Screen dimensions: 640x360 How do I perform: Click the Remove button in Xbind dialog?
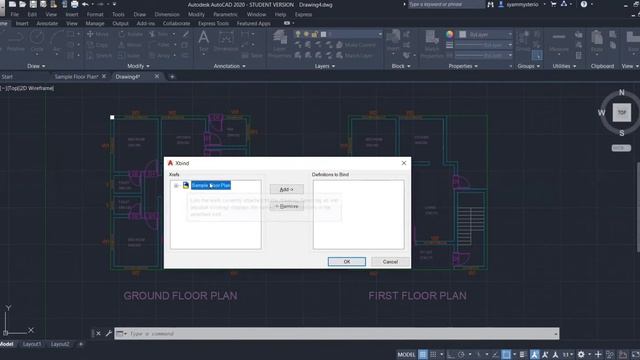pyautogui.click(x=287, y=206)
